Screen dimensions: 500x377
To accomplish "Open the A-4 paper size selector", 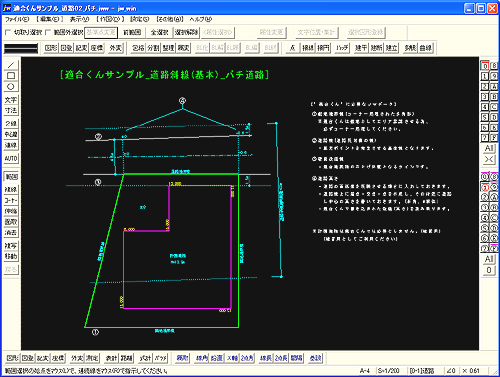I will click(365, 371).
